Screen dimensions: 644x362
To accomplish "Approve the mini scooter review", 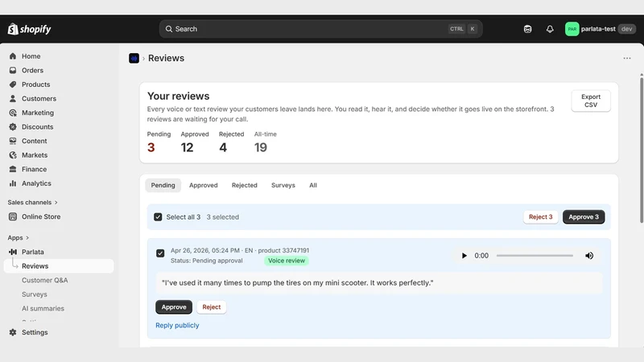I will tap(174, 307).
